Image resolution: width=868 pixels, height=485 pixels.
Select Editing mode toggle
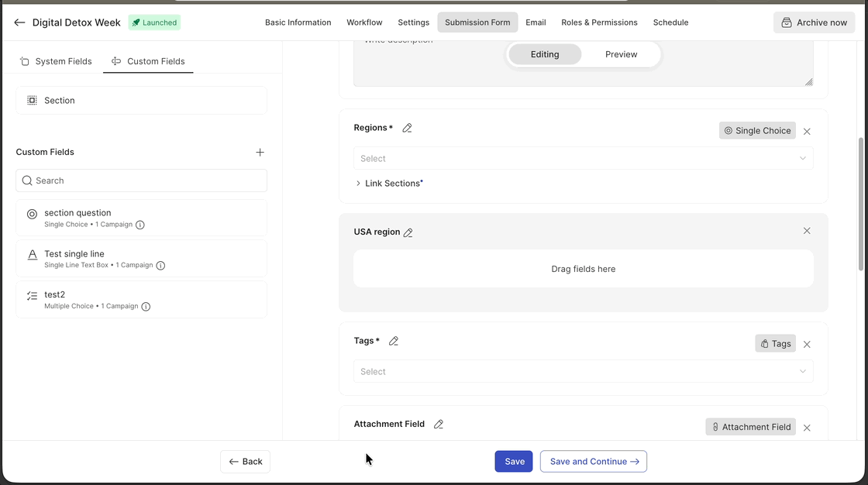click(545, 54)
